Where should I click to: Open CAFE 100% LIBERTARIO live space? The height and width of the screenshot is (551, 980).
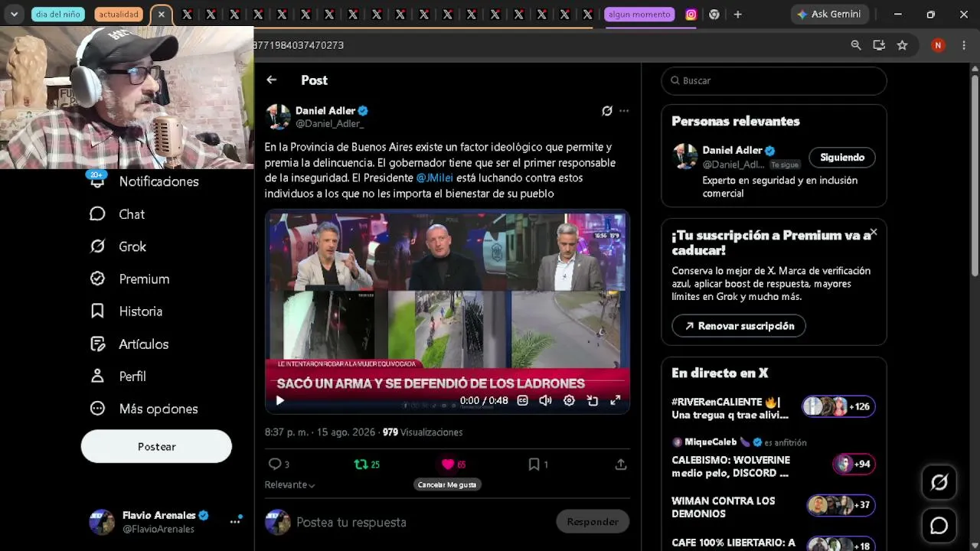[773, 543]
